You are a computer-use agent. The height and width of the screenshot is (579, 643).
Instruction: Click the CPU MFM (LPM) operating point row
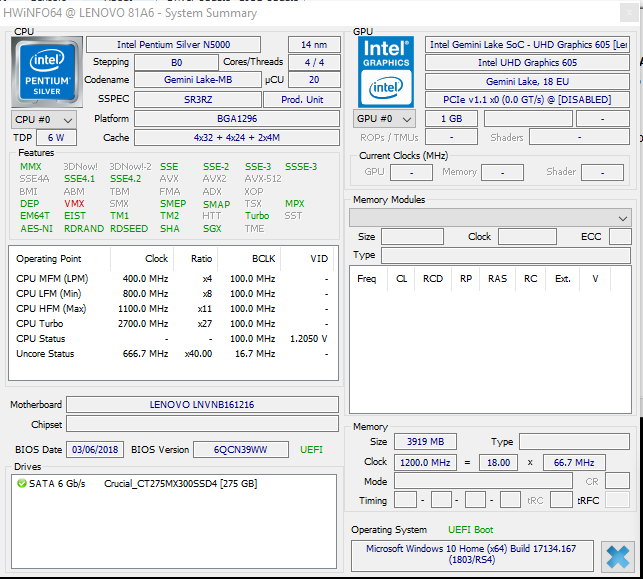(x=173, y=279)
